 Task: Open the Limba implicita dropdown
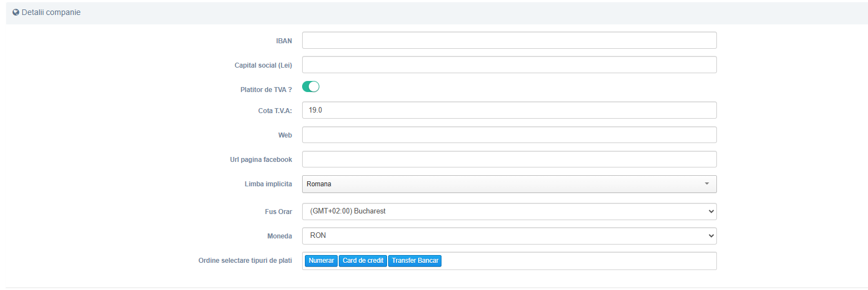click(509, 184)
